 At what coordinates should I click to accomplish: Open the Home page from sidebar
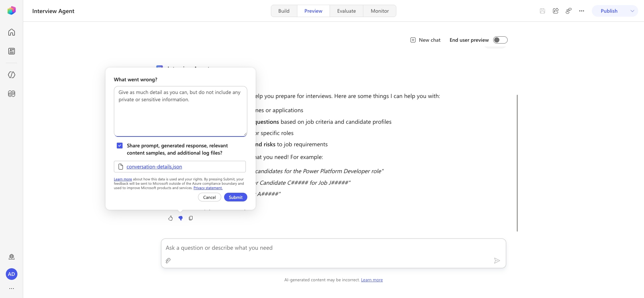click(12, 32)
